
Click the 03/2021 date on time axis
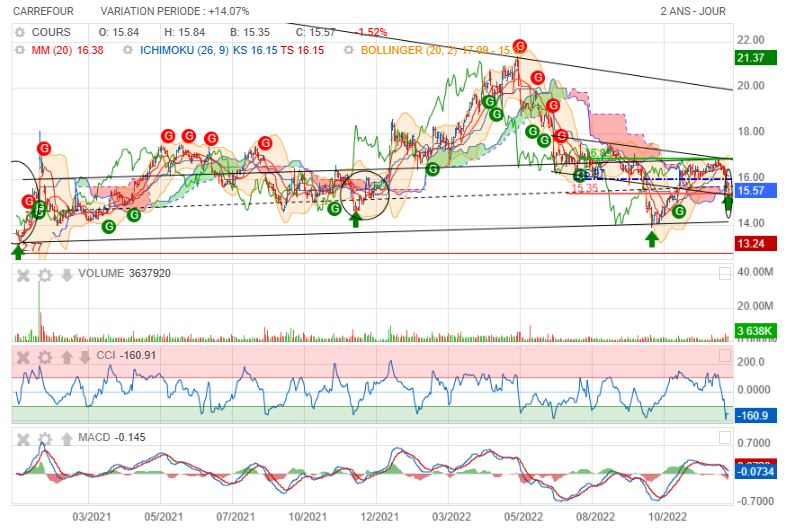point(91,517)
